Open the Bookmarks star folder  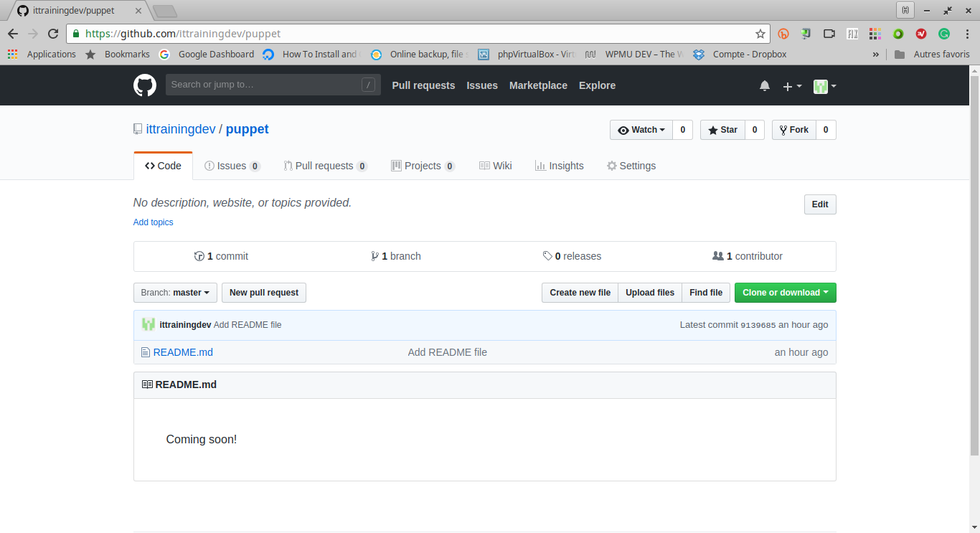pos(118,55)
